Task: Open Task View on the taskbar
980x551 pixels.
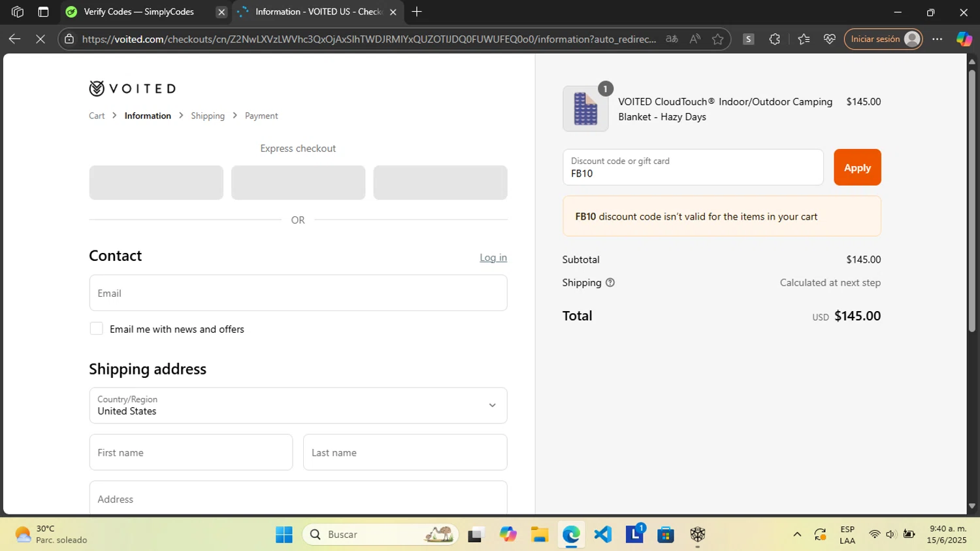Action: tap(476, 535)
